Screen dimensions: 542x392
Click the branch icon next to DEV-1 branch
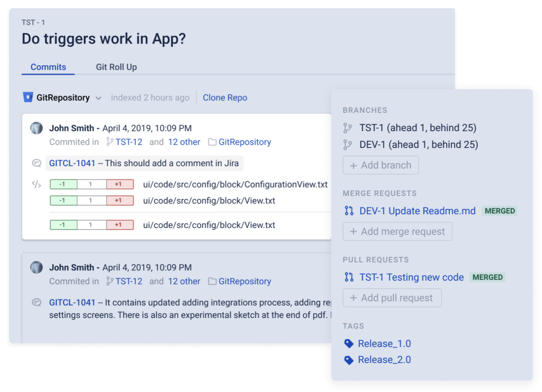coord(348,145)
